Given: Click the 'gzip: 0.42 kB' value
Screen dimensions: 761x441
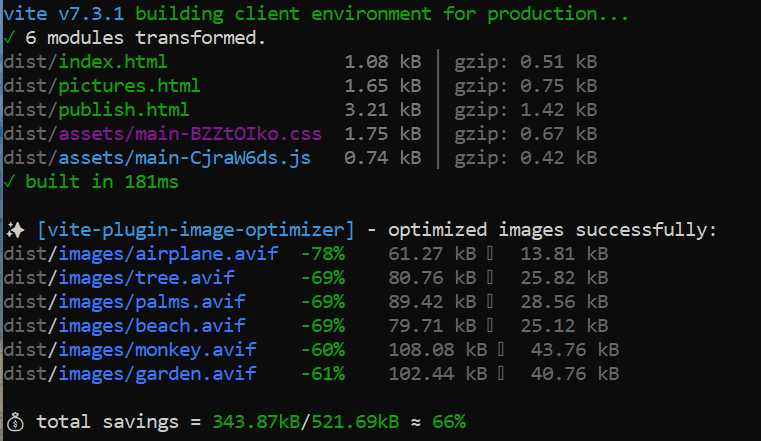Looking at the screenshot, I should [526, 158].
